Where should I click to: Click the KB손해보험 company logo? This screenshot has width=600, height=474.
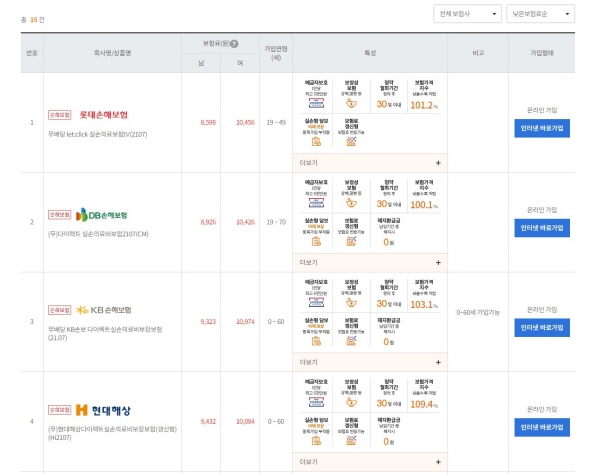104,310
